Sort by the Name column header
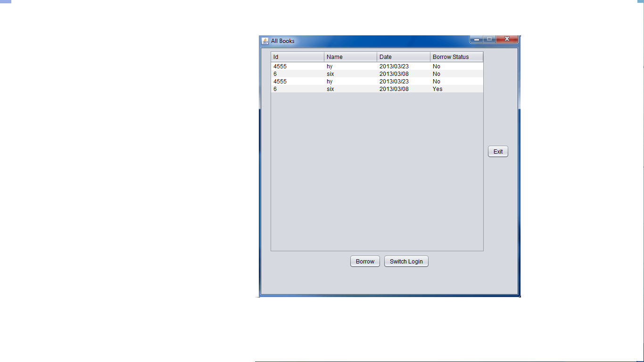Screen dimensions: 644x362 point(351,57)
